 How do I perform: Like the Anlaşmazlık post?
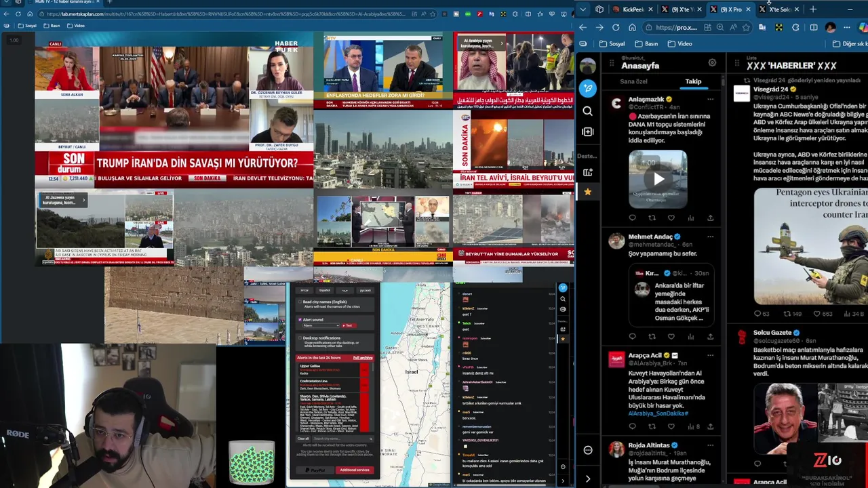click(x=671, y=218)
